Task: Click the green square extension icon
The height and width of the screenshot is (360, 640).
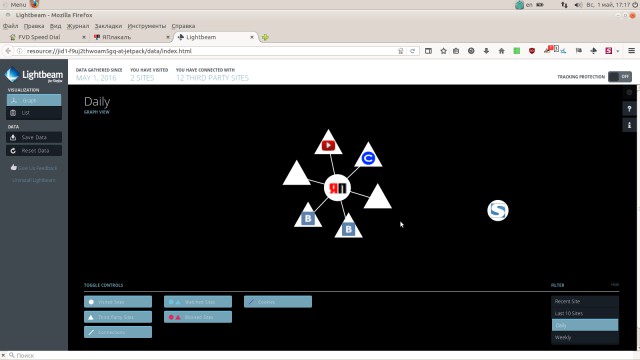Action: tap(517, 51)
